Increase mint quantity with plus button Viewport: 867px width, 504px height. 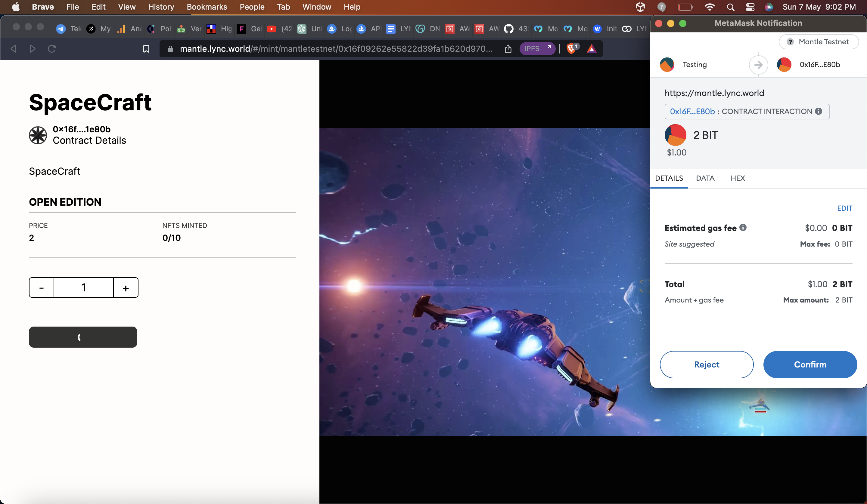click(126, 288)
